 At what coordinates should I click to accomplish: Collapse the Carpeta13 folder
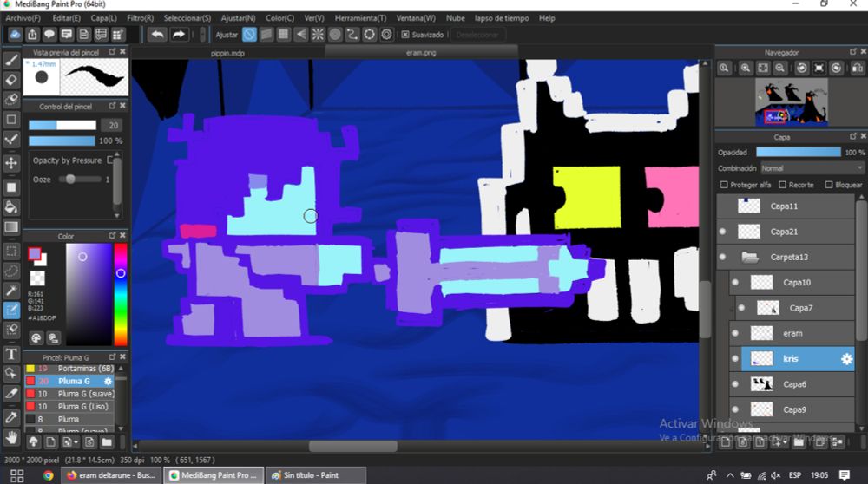pyautogui.click(x=750, y=258)
